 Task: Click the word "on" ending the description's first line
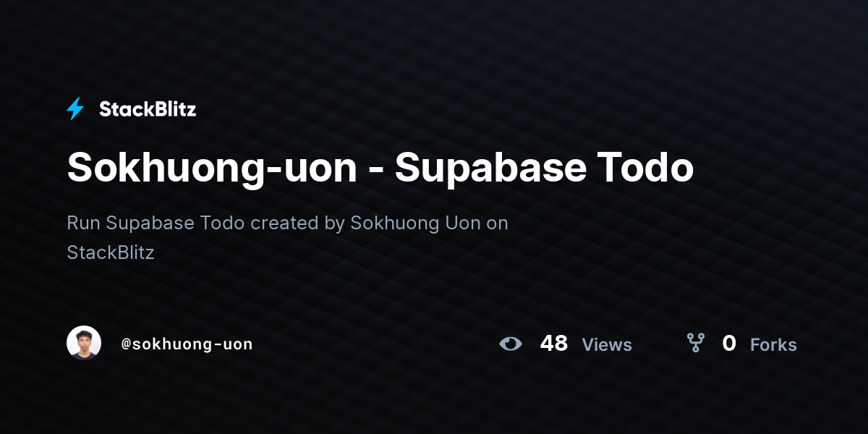pyautogui.click(x=497, y=223)
